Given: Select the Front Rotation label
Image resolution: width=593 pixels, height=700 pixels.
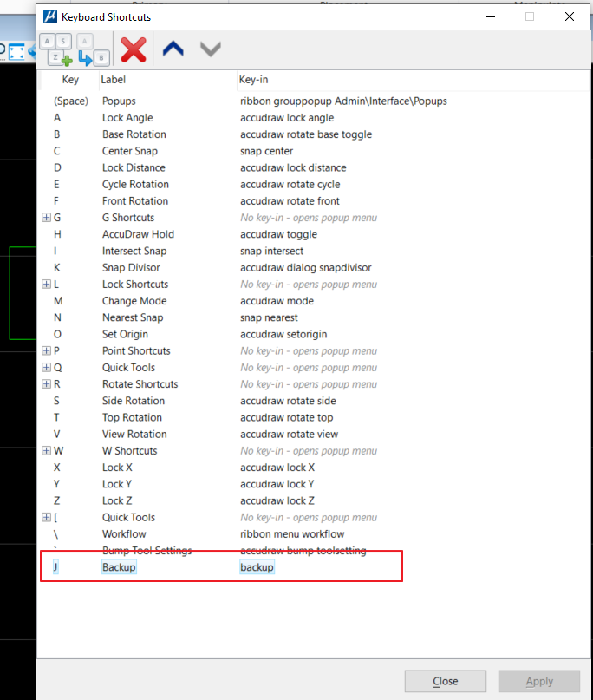Looking at the screenshot, I should click(x=134, y=201).
